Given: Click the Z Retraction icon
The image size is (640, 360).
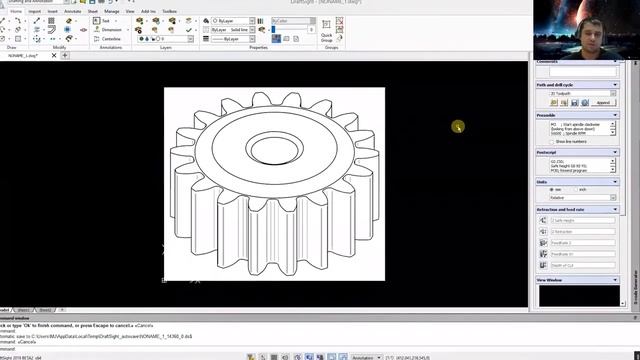Looking at the screenshot, I should (543, 231).
